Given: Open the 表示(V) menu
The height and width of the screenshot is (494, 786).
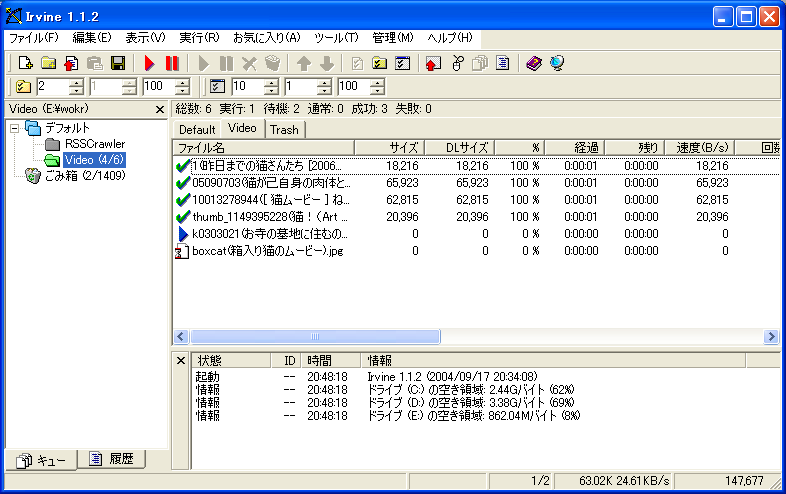Looking at the screenshot, I should point(145,38).
